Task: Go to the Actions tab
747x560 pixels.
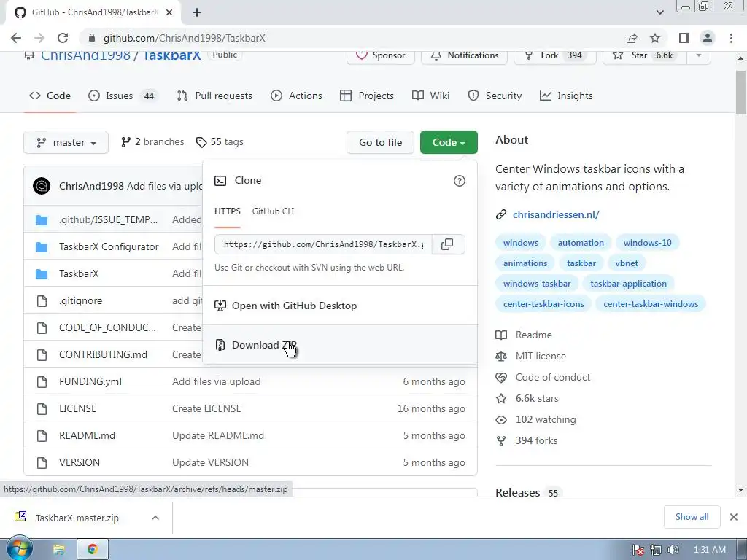Action: tap(296, 96)
